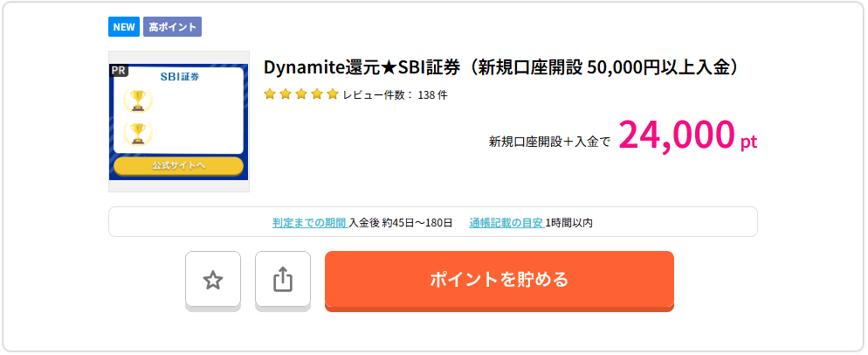Click the レビュー件数 138 件 text
Image resolution: width=868 pixels, height=355 pixels.
pos(395,95)
